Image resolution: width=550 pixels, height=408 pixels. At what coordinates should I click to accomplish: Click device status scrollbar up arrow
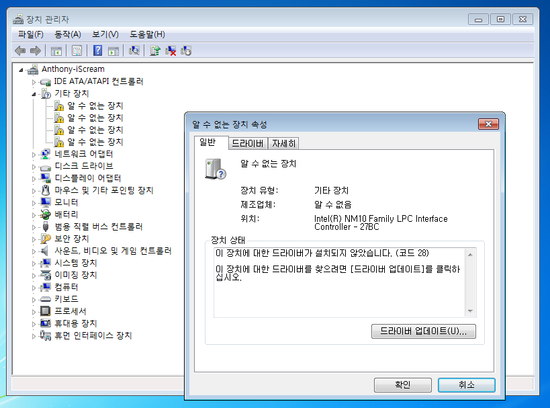click(x=470, y=255)
